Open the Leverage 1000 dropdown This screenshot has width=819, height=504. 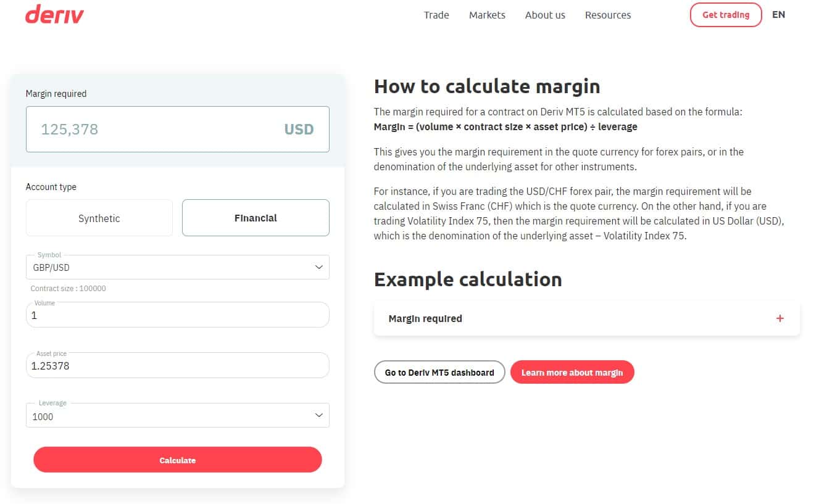[167, 416]
